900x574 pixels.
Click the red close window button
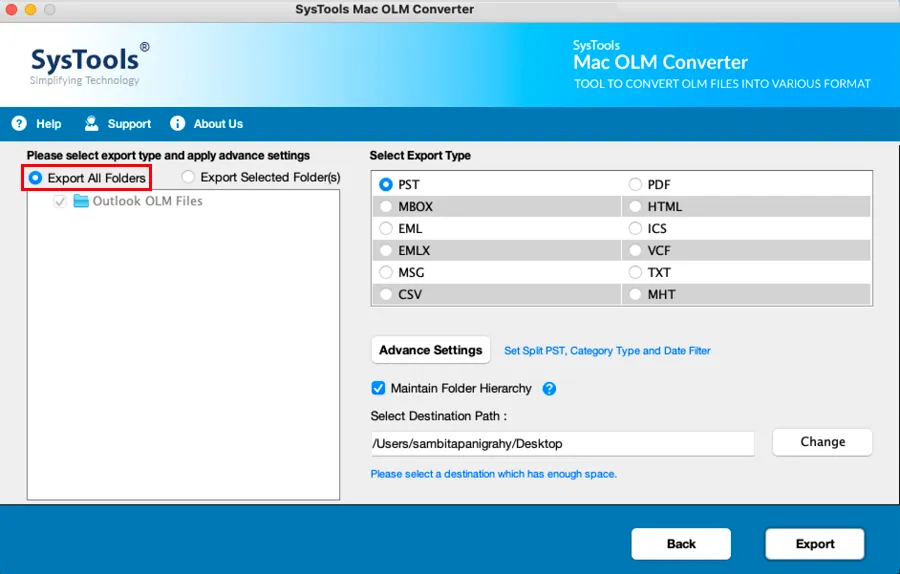coord(11,9)
